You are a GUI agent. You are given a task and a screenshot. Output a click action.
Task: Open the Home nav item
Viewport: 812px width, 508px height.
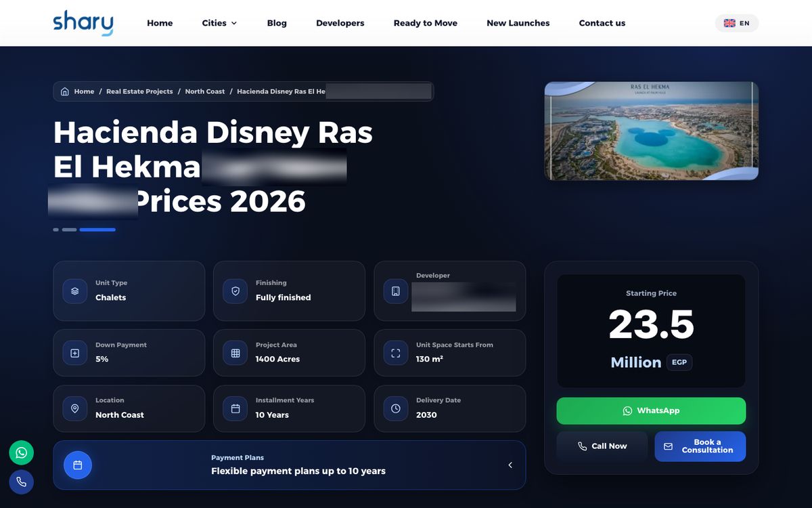click(160, 23)
